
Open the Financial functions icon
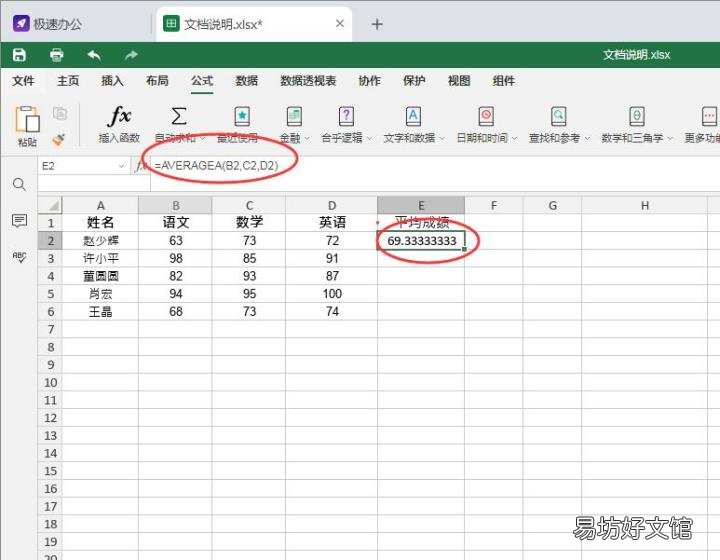tap(294, 117)
